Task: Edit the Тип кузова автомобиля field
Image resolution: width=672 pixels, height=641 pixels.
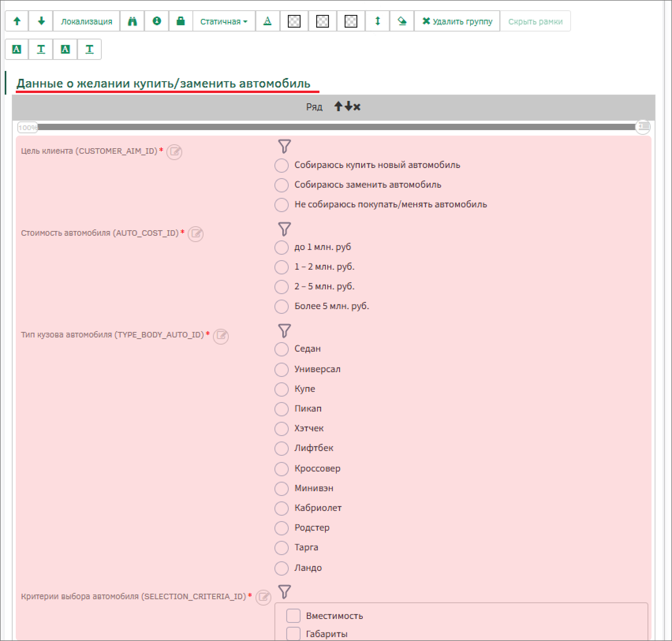Action: click(x=221, y=336)
